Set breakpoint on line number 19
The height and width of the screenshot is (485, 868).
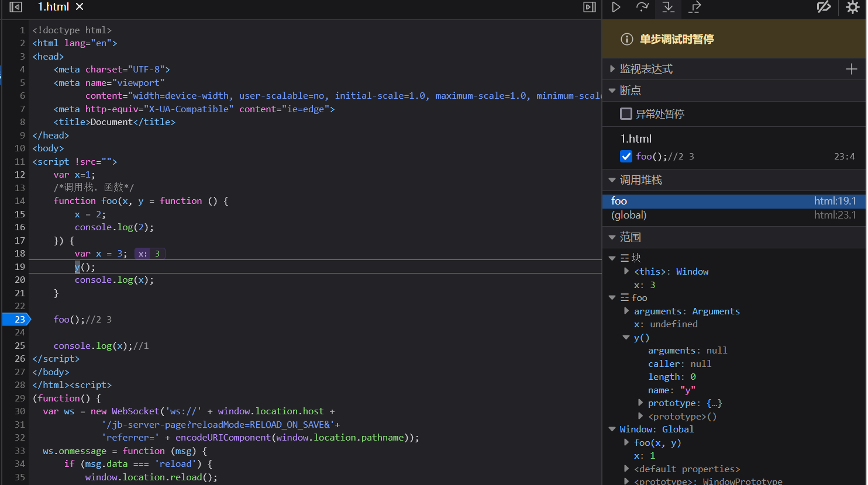pyautogui.click(x=20, y=266)
